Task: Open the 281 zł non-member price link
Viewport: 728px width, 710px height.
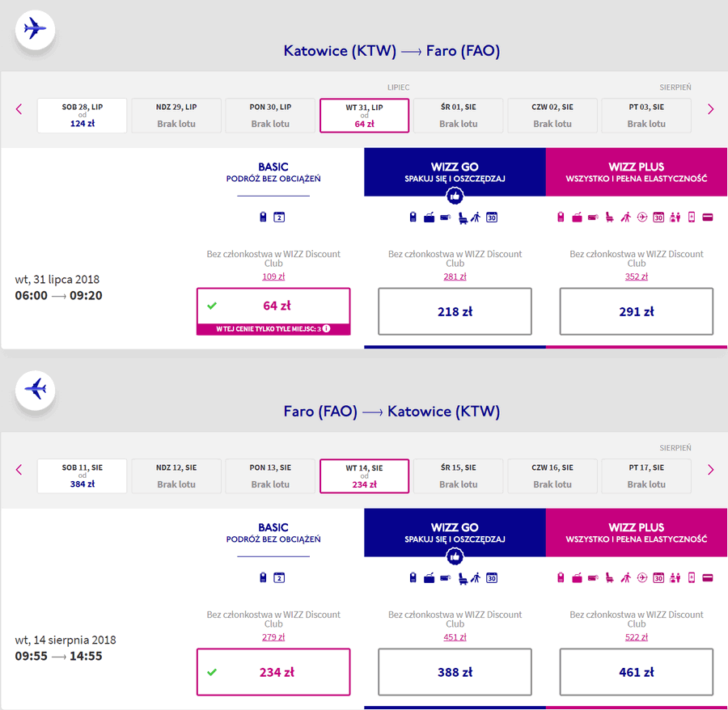Action: [455, 277]
